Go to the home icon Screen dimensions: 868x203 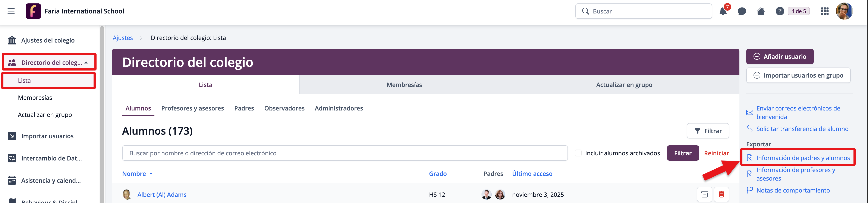761,12
